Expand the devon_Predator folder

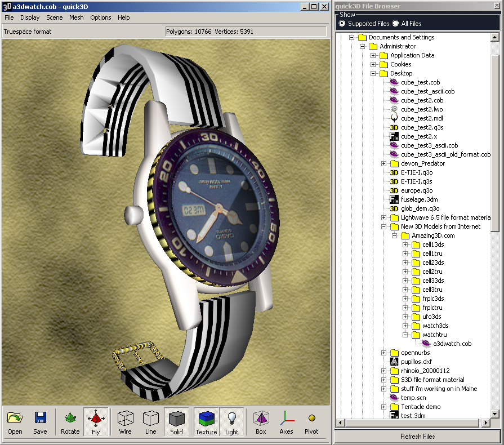click(x=384, y=163)
